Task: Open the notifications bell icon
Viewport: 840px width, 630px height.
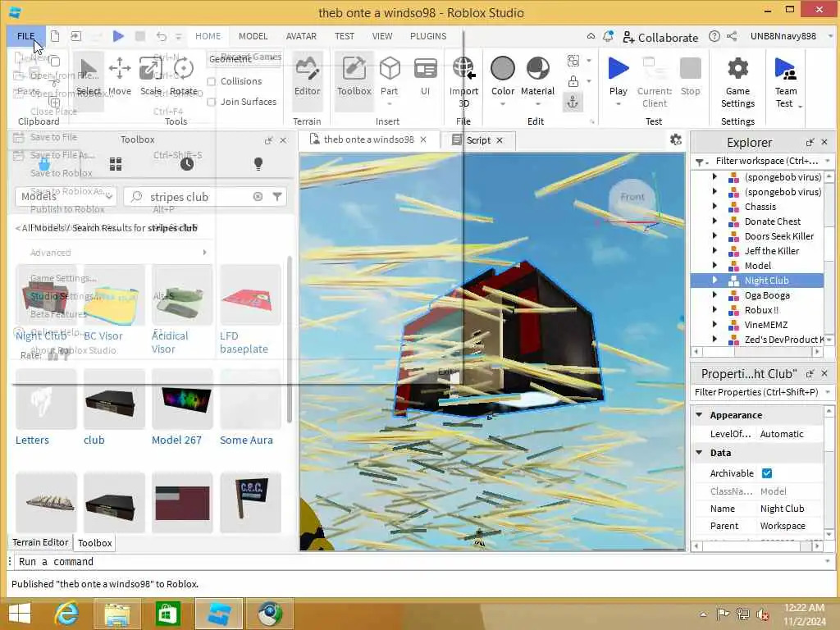Action: click(608, 36)
